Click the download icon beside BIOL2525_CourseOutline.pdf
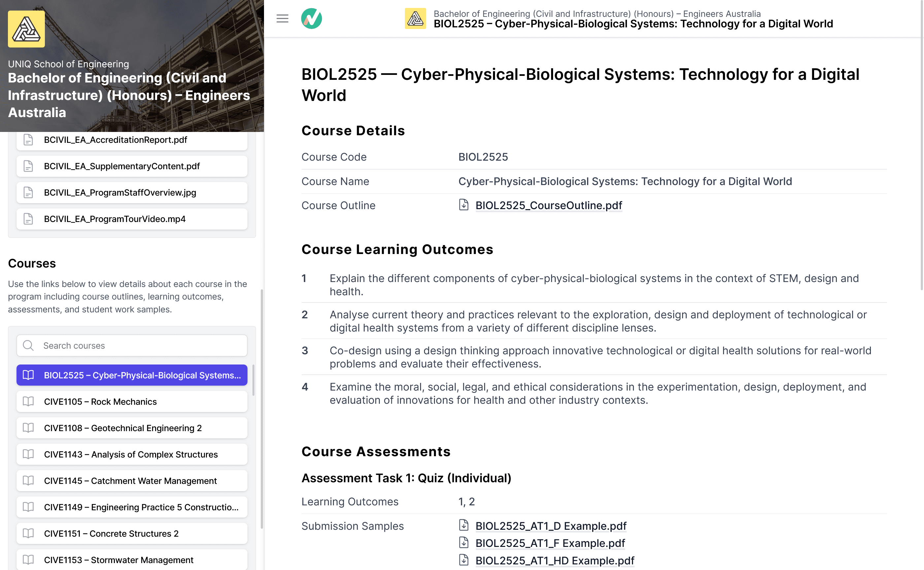Image resolution: width=924 pixels, height=570 pixels. click(x=464, y=205)
